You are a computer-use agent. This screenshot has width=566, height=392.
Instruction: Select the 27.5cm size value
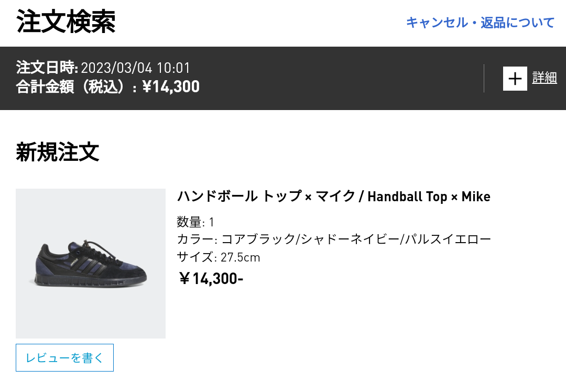240,258
